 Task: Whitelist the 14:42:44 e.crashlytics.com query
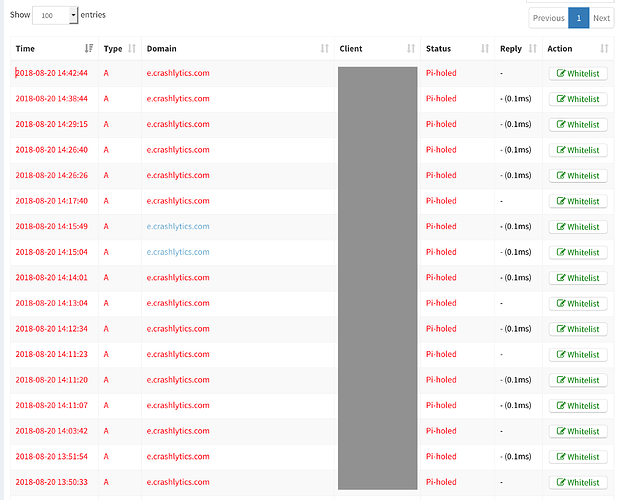click(x=578, y=73)
